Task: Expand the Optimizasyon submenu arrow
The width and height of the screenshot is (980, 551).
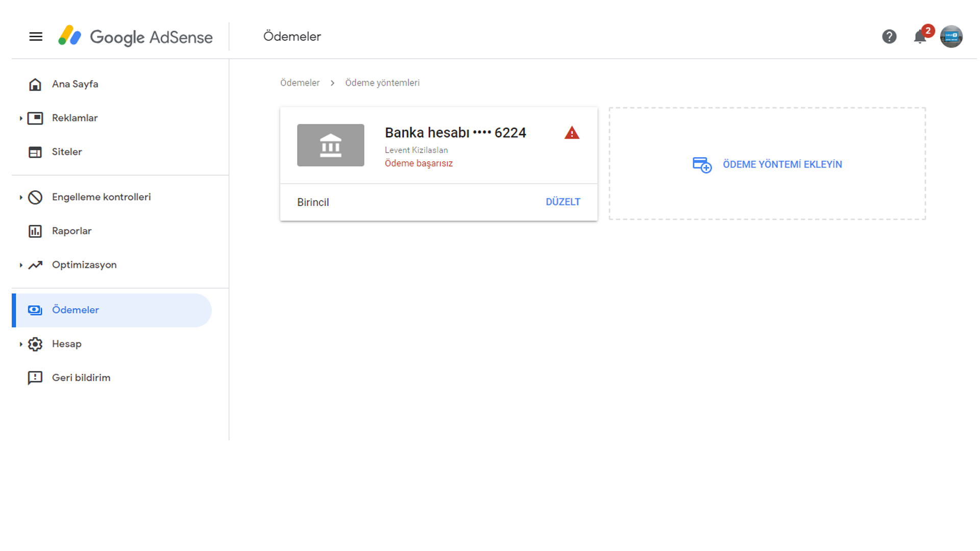Action: pos(21,265)
